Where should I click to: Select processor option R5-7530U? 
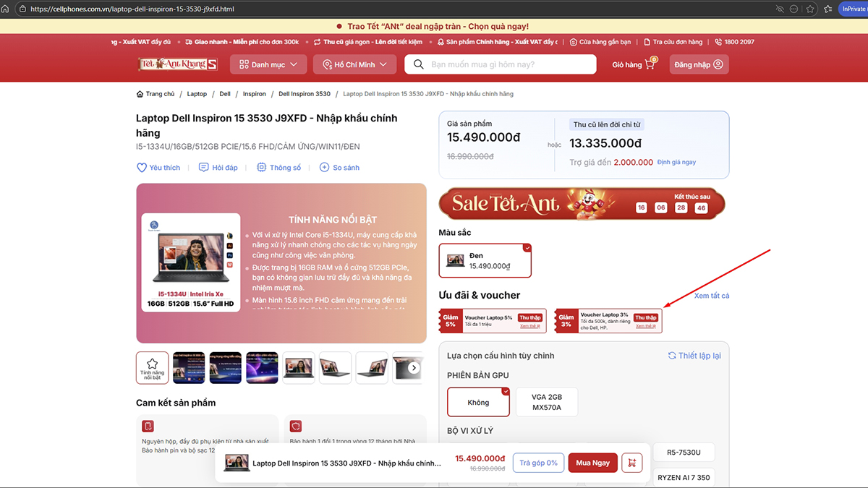(684, 453)
